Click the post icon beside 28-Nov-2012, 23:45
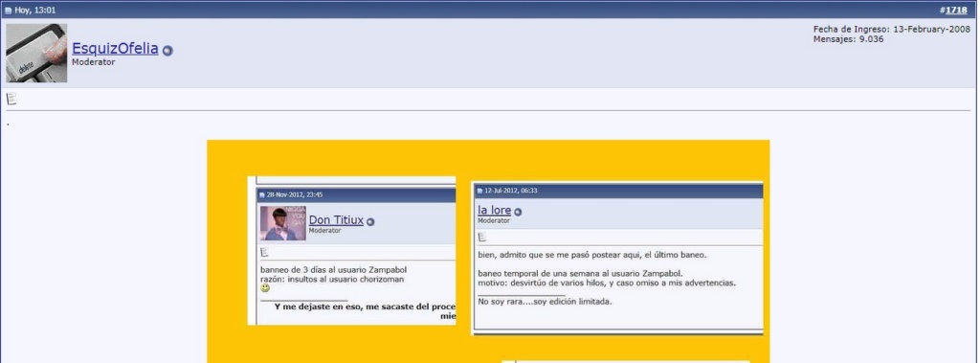Image resolution: width=980 pixels, height=363 pixels. (x=262, y=195)
